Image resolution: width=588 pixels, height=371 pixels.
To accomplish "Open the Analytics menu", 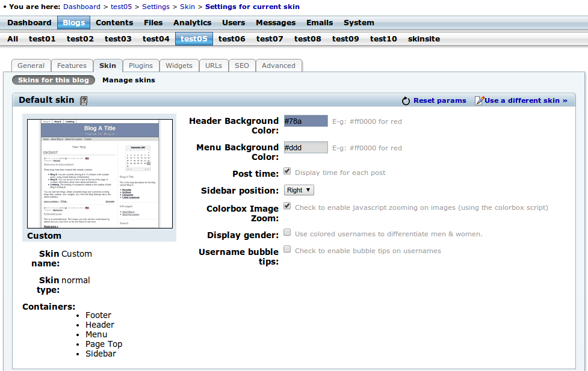I will [x=193, y=22].
